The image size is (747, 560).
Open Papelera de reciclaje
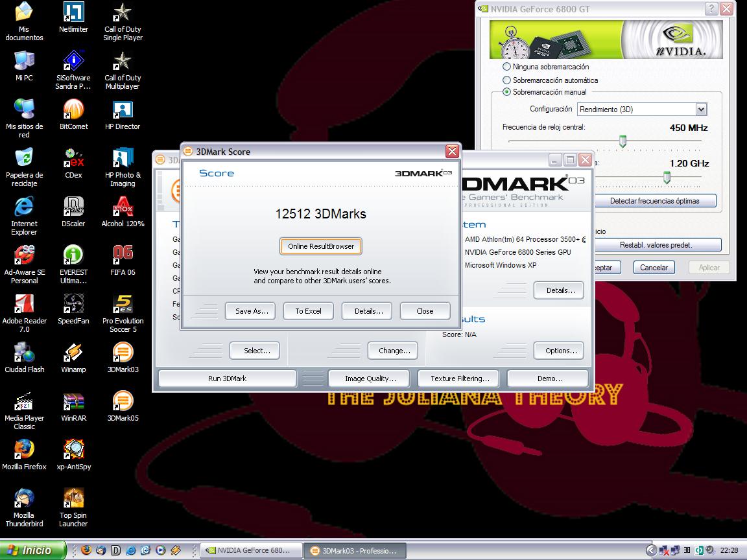[24, 167]
